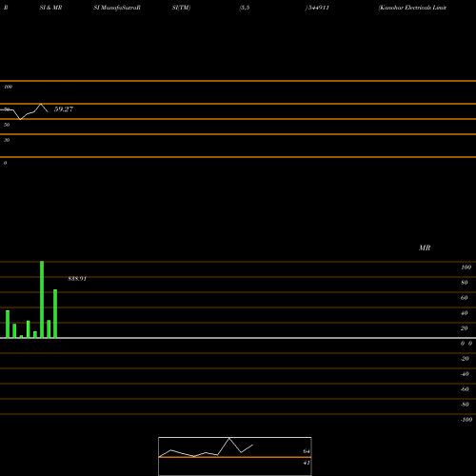Click the right axis label -20
This screenshot has height=476, width=476.
(465, 359)
